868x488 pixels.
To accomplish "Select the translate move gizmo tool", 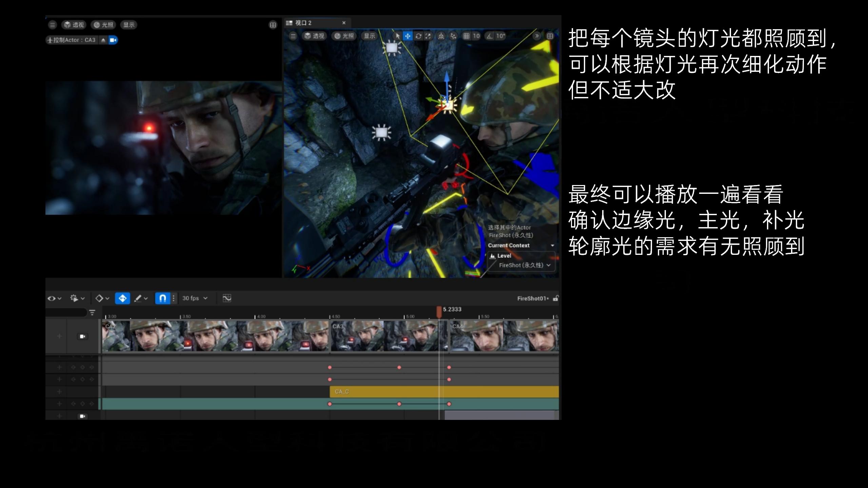I will coord(408,36).
